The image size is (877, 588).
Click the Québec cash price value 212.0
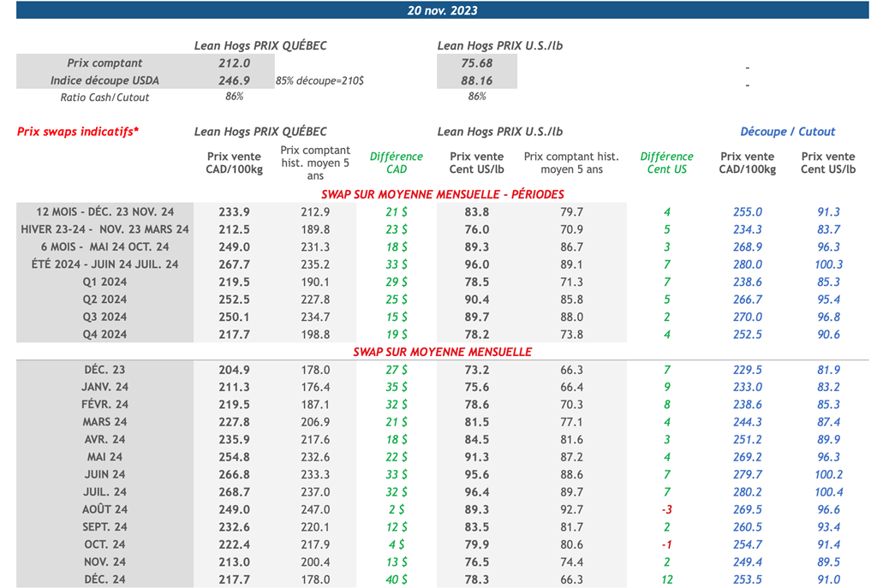click(234, 63)
